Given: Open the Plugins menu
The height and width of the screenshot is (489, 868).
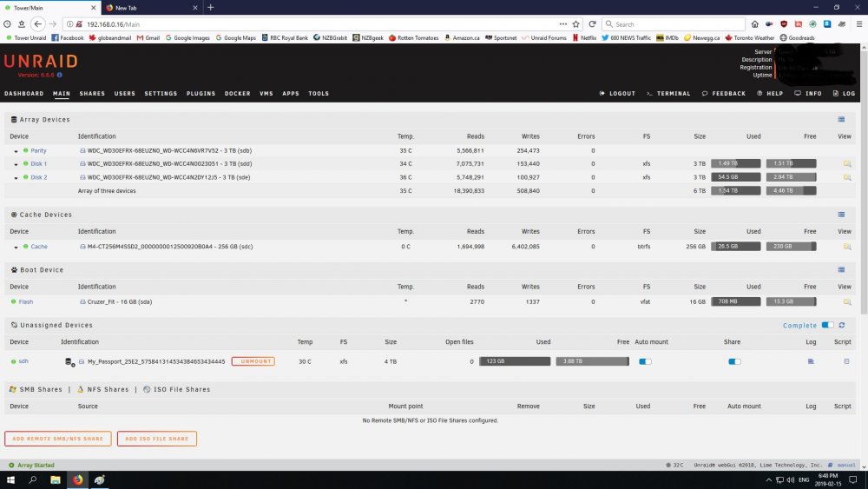Looking at the screenshot, I should pos(201,94).
